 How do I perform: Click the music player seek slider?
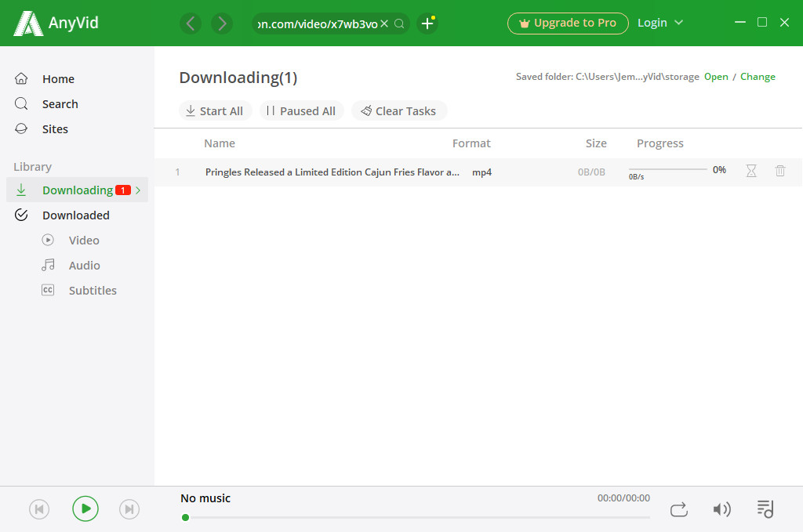416,518
